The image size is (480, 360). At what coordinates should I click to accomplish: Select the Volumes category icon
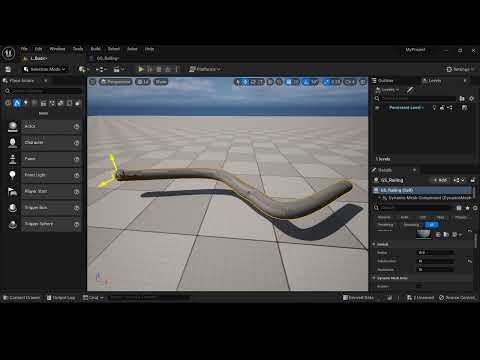click(x=69, y=103)
